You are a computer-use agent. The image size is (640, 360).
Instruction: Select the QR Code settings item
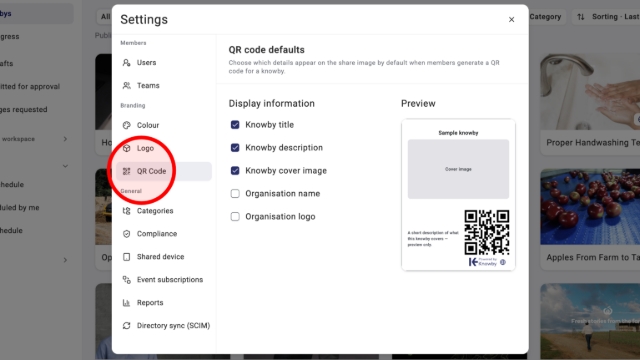coord(164,171)
